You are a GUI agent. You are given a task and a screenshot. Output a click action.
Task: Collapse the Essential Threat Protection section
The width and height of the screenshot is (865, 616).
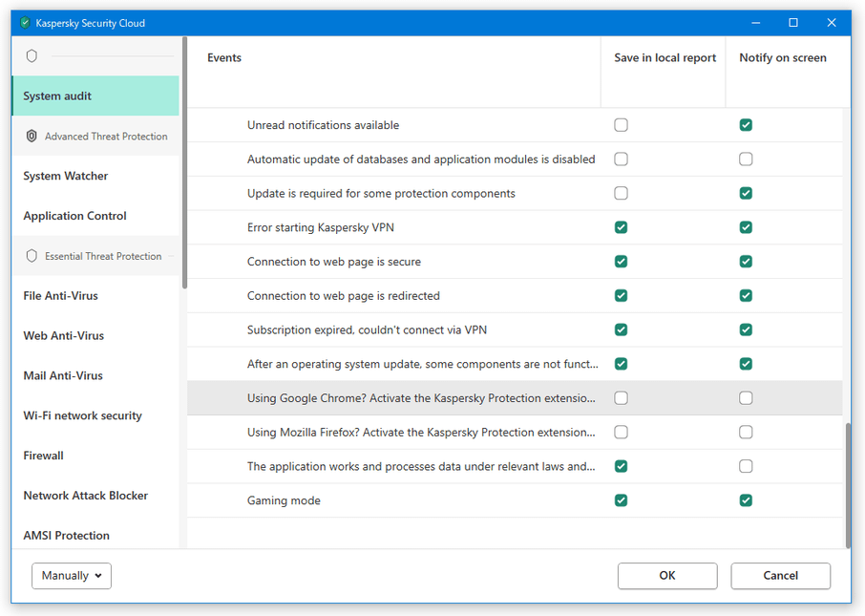pyautogui.click(x=96, y=256)
